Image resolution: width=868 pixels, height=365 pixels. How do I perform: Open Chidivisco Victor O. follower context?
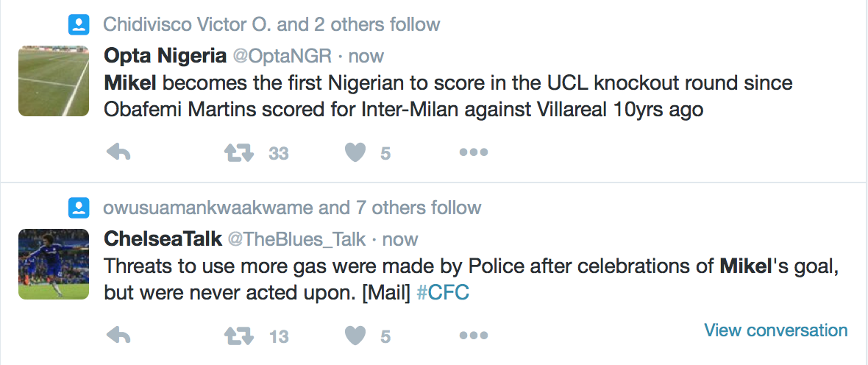188,24
